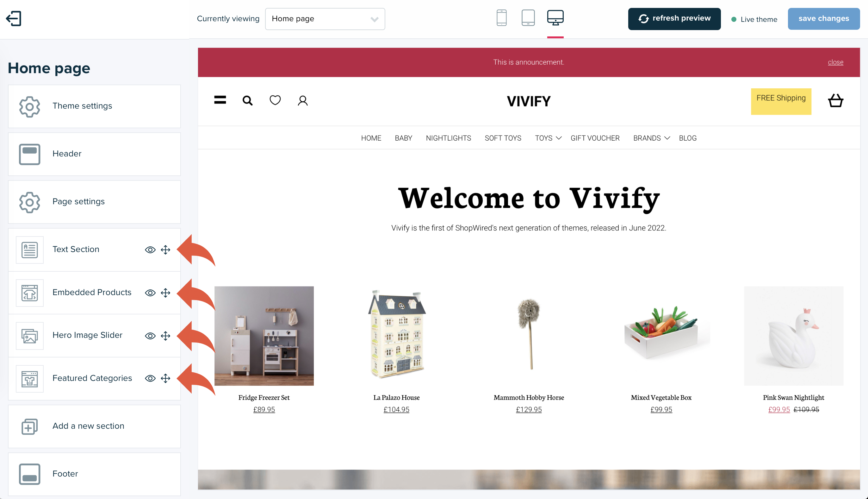
Task: Toggle visibility of Featured Categories
Action: click(150, 378)
